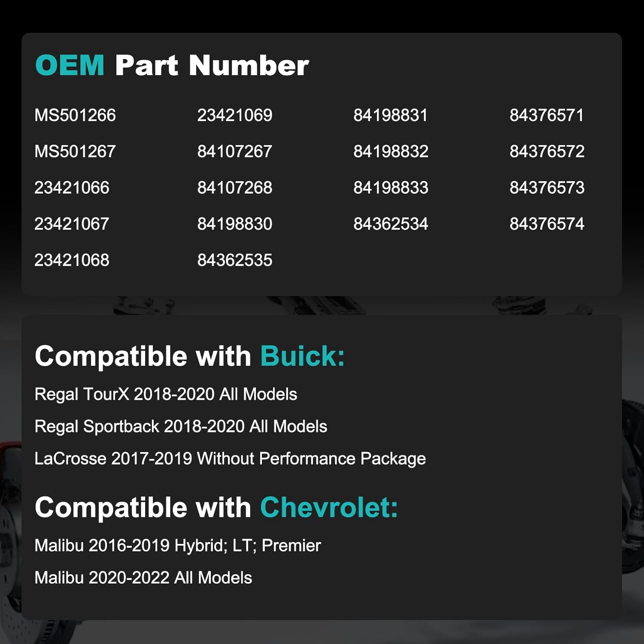Select part number MS501267
Viewport: 644px width, 644px height.
click(x=75, y=151)
